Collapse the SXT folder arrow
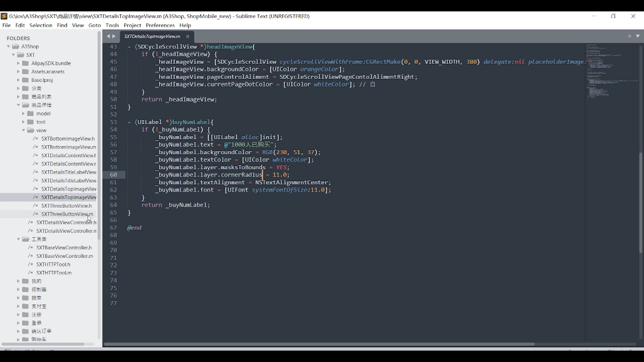 point(13,55)
